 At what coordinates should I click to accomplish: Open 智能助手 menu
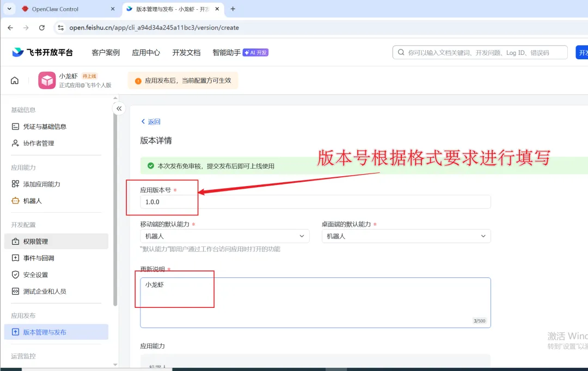pyautogui.click(x=226, y=52)
